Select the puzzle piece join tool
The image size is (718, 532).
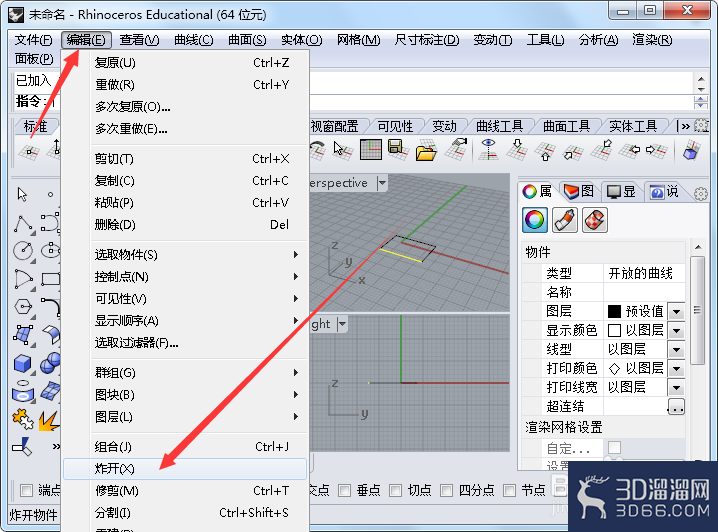pyautogui.click(x=22, y=419)
